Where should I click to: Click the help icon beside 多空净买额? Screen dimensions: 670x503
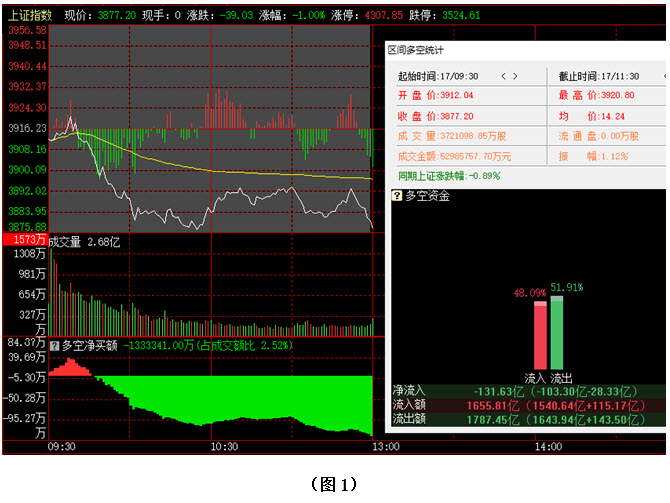click(x=55, y=345)
